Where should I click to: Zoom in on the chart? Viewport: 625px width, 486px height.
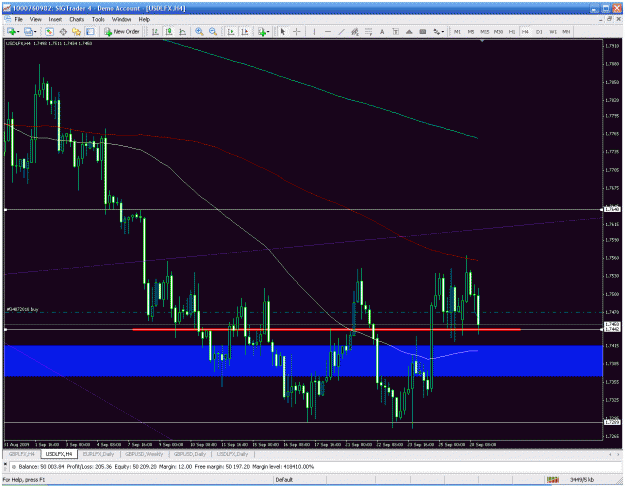[199, 31]
